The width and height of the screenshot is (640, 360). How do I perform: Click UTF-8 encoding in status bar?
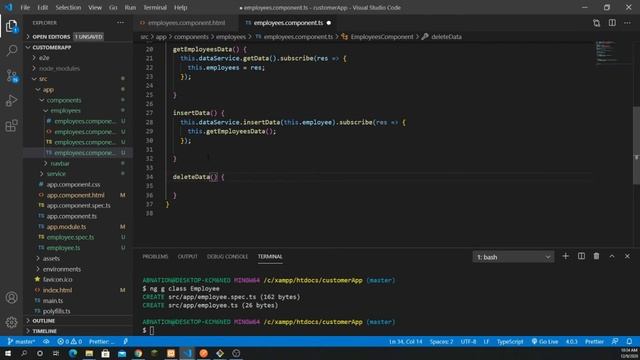point(468,342)
